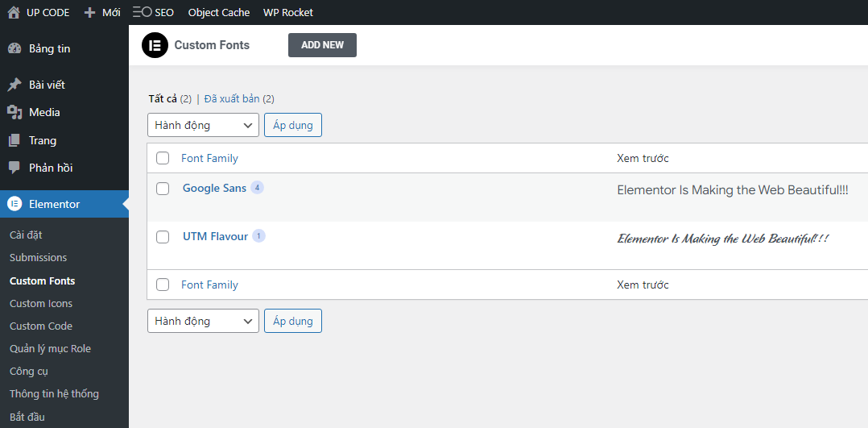Open the Submissions submenu item
This screenshot has width=868, height=428.
(38, 258)
